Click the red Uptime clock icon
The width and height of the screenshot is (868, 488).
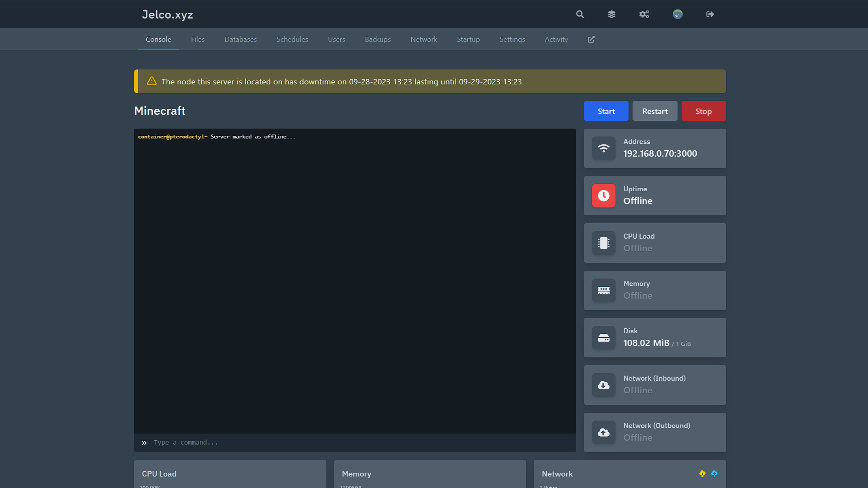604,196
